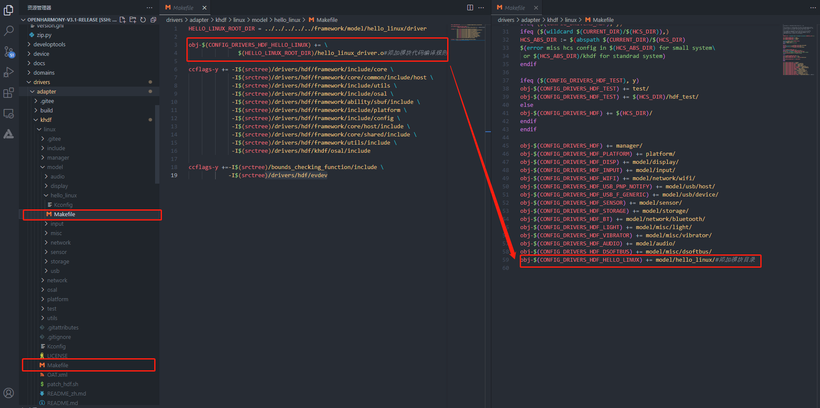820x408 pixels.
Task: Open more actions for the left editor group
Action: 482,7
